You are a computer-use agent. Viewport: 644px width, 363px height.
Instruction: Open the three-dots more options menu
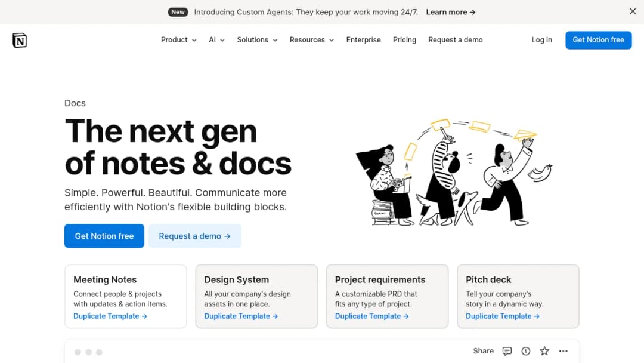pos(563,351)
